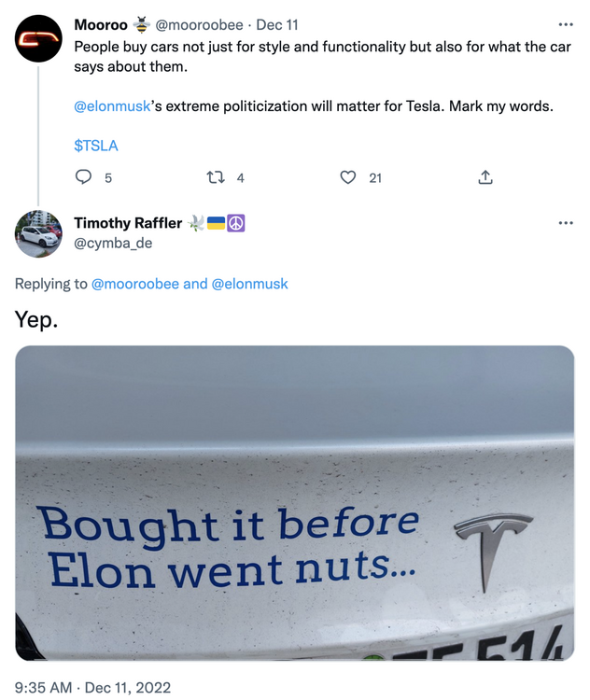This screenshot has width=590, height=700.
Task: Click the Mooroo display name
Action: click(x=102, y=24)
